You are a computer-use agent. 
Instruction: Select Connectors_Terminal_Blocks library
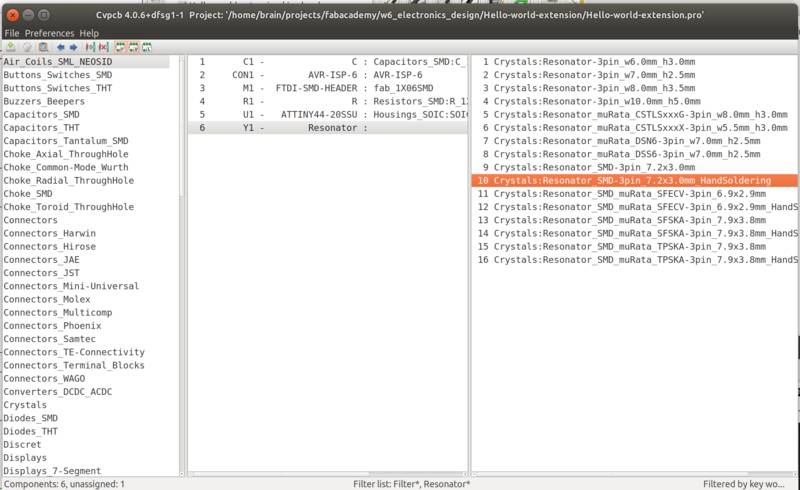[x=74, y=365]
